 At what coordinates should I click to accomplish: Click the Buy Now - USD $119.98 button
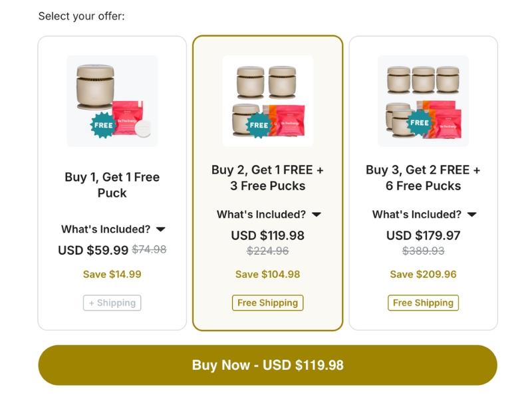(267, 365)
